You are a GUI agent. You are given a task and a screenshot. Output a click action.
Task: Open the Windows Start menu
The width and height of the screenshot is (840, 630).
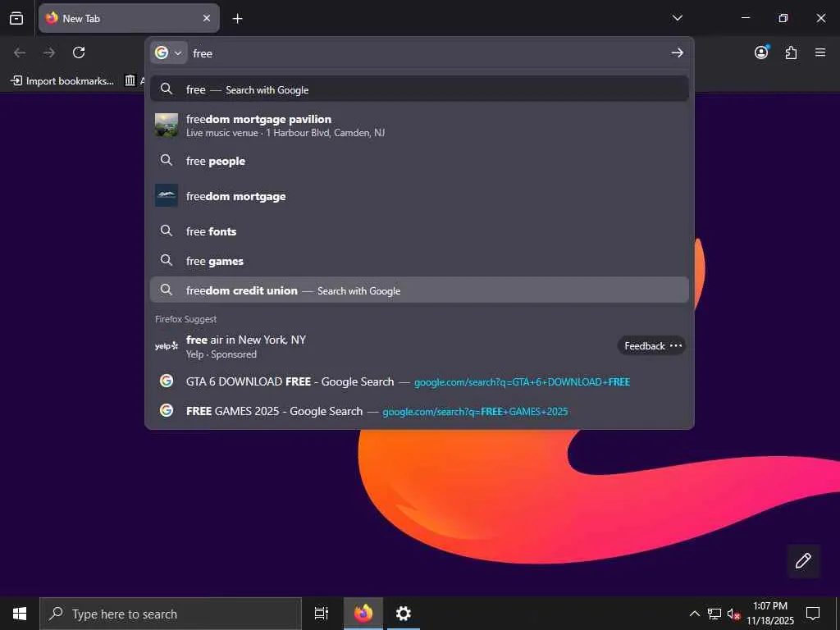(x=20, y=614)
